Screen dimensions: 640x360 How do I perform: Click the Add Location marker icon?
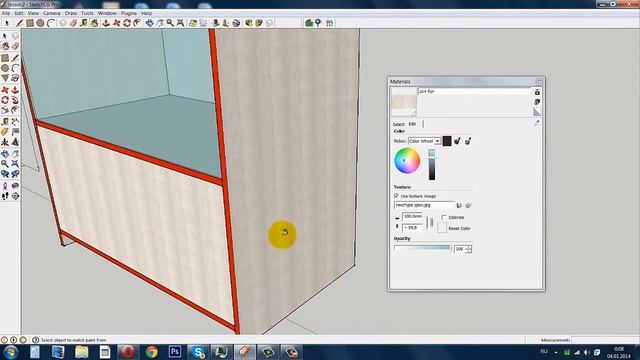click(x=318, y=23)
